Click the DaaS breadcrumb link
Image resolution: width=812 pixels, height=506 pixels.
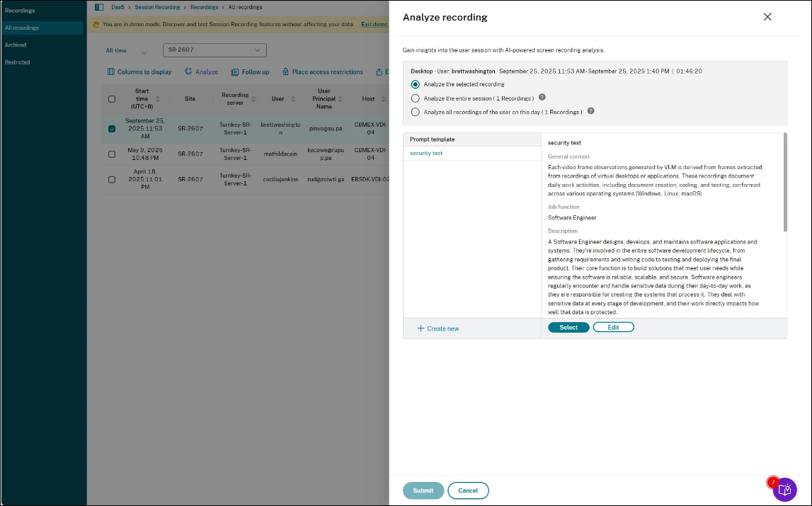tap(118, 7)
